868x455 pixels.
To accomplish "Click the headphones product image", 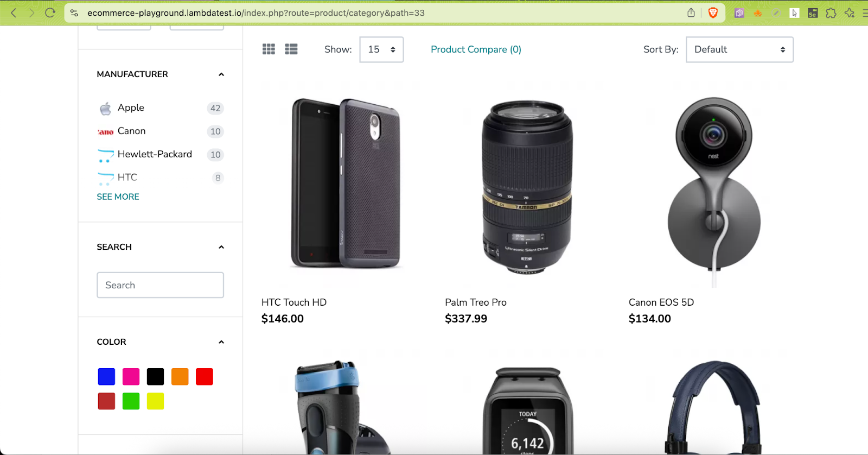I will pyautogui.click(x=713, y=407).
